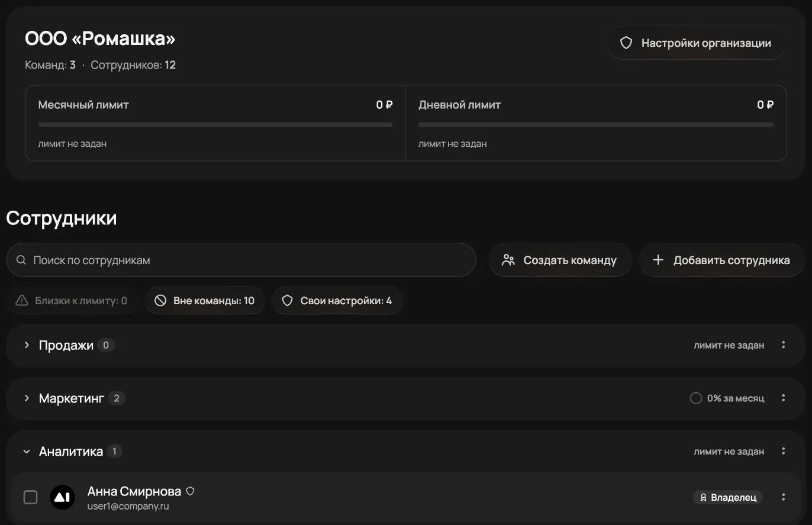This screenshot has height=525, width=812.
Task: Open Анна Смирнова's row three-dot menu
Action: [783, 497]
